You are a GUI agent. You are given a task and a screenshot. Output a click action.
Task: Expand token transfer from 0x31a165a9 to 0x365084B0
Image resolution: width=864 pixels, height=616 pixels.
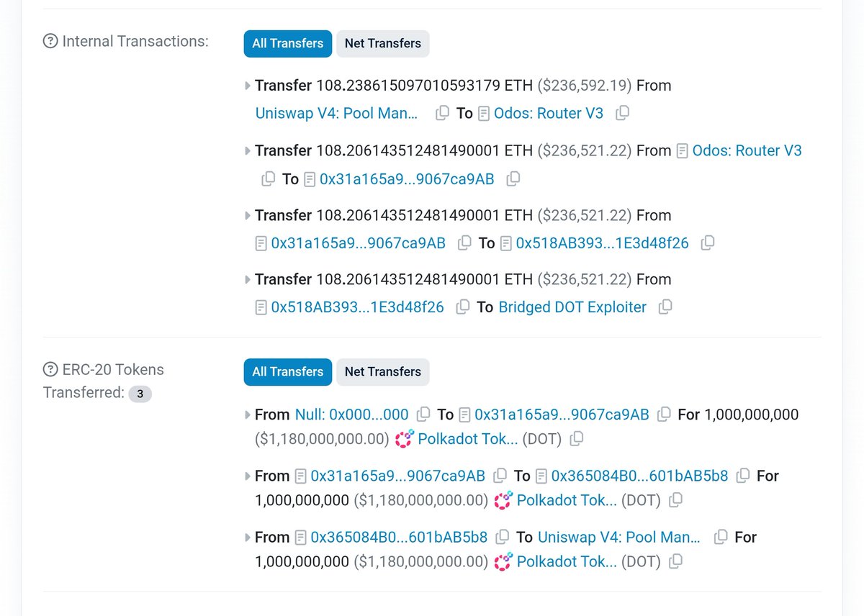pyautogui.click(x=248, y=476)
